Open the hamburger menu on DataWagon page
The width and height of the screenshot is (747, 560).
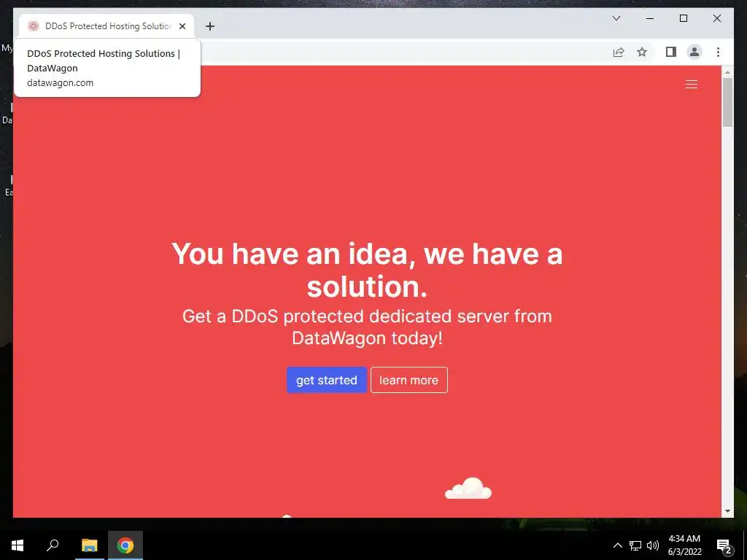click(x=692, y=85)
